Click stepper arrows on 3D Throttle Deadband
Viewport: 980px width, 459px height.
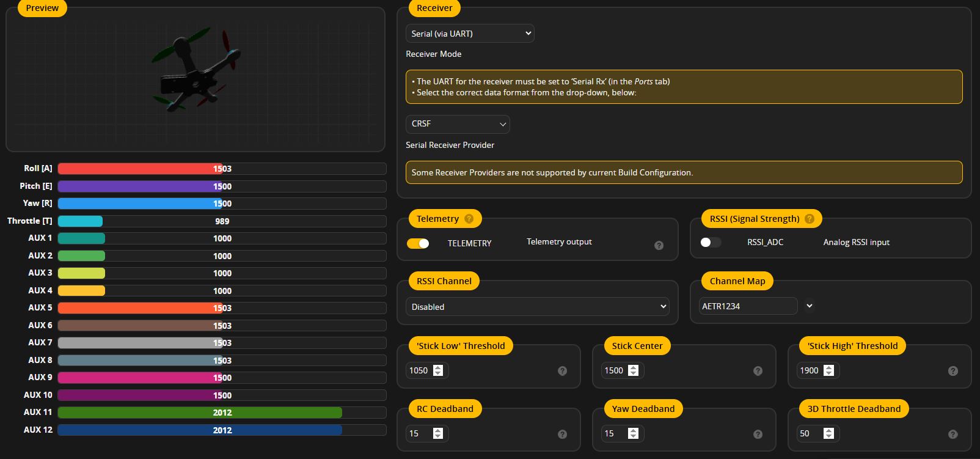828,433
